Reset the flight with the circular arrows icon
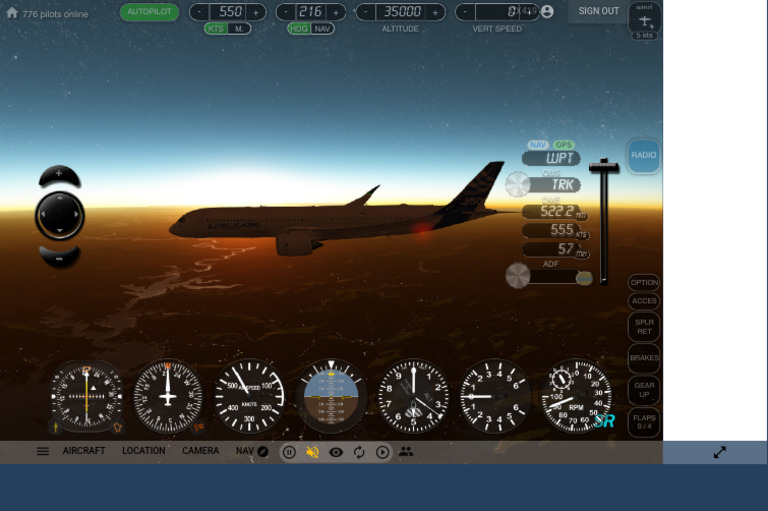 coord(359,452)
